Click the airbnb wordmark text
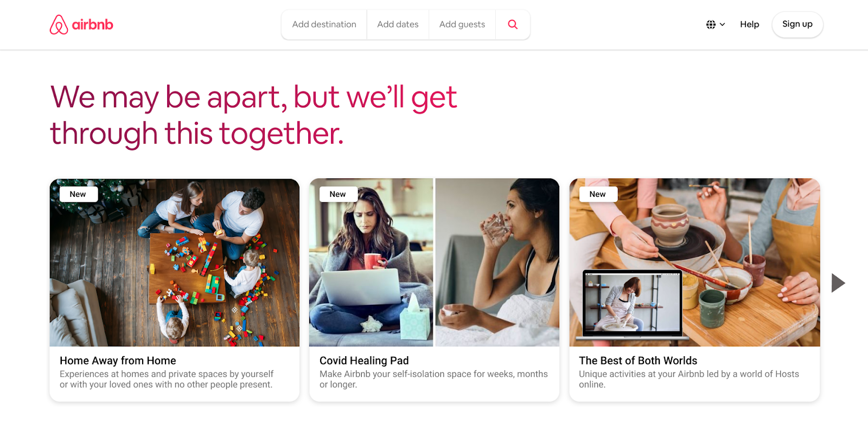The image size is (868, 443). 92,24
